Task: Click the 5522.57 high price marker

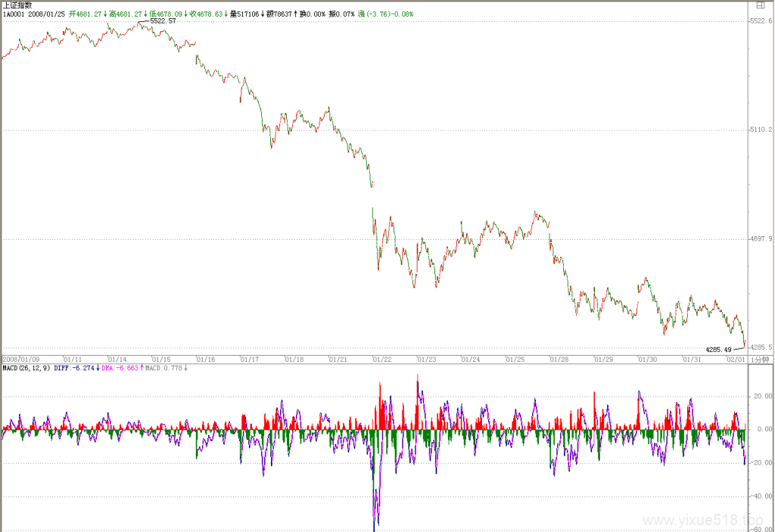Action: point(163,20)
